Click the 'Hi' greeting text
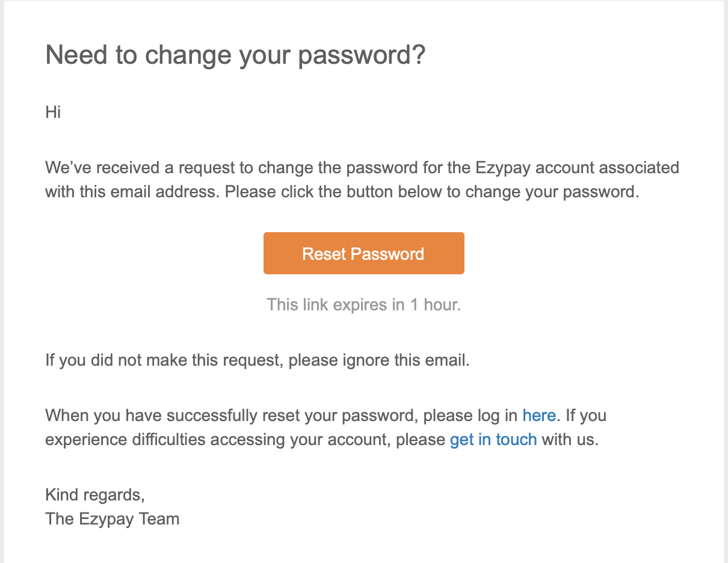 pos(53,112)
